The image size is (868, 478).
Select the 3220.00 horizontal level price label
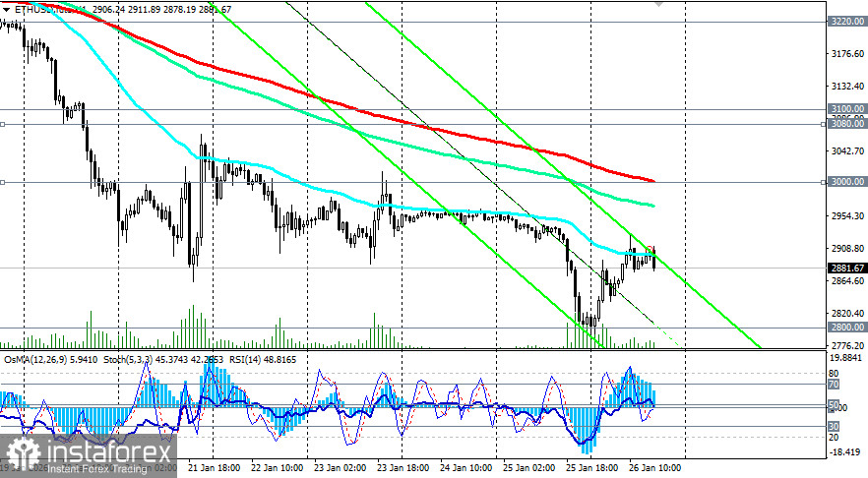[x=847, y=22]
